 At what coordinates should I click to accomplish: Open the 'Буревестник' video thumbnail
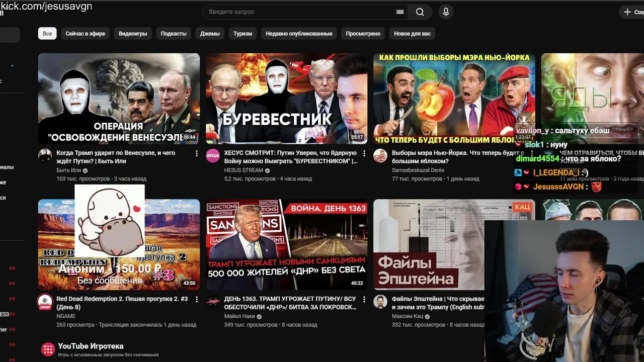(287, 99)
